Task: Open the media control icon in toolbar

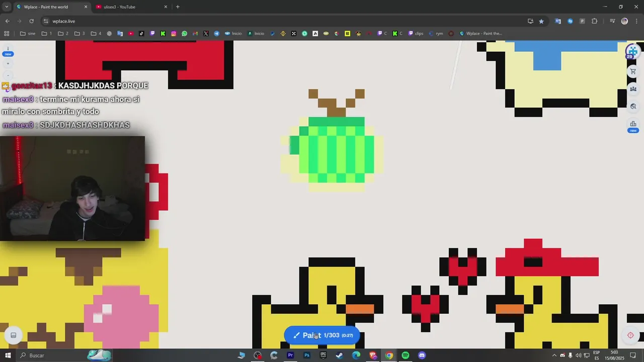Action: click(612, 21)
